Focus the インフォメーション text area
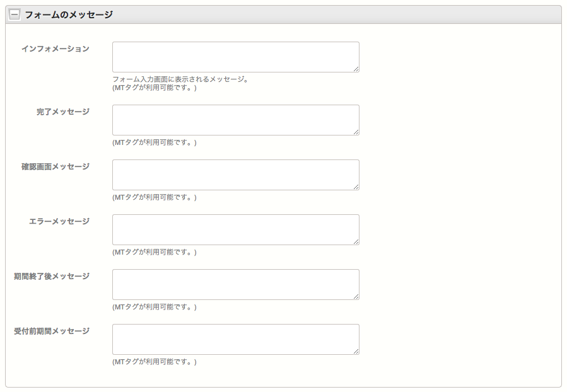567x392 pixels. pyautogui.click(x=235, y=57)
